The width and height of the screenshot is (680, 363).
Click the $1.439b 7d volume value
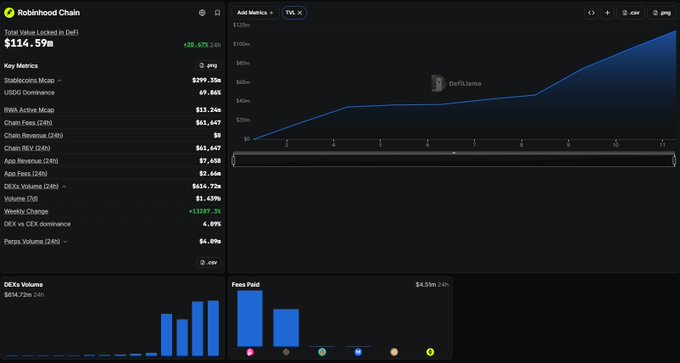[x=209, y=198]
